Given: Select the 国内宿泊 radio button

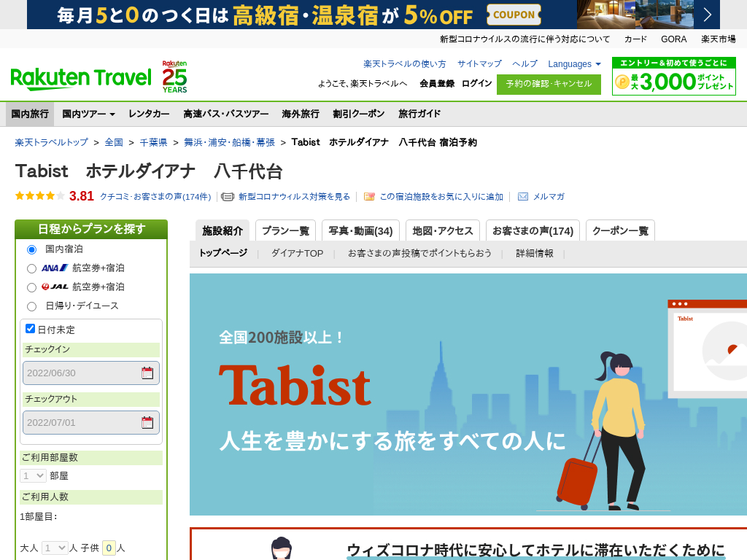Looking at the screenshot, I should [x=31, y=249].
